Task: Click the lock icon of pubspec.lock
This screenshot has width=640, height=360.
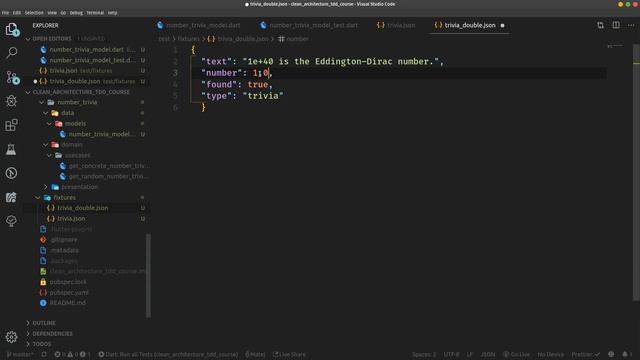Action: [43, 282]
